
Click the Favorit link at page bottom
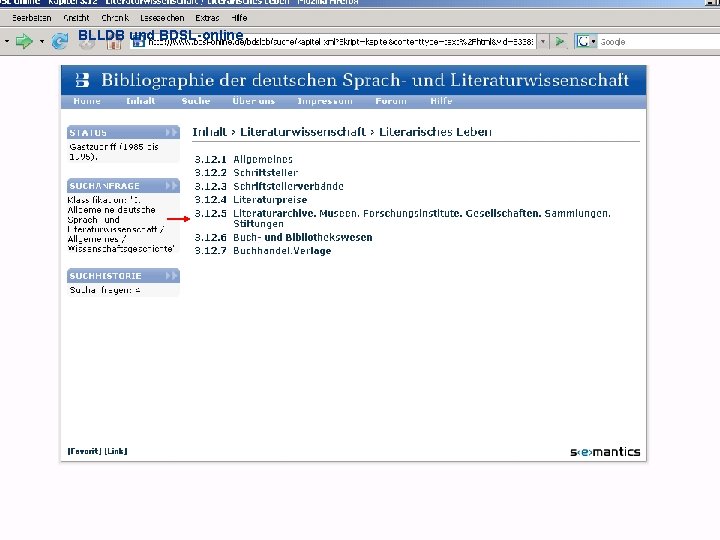pos(84,451)
